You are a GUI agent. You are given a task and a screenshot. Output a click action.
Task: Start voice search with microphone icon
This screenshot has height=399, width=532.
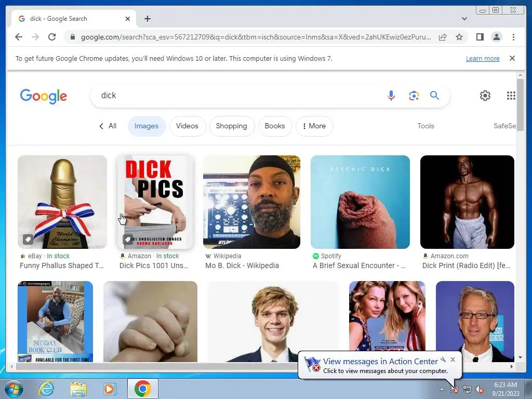[391, 96]
